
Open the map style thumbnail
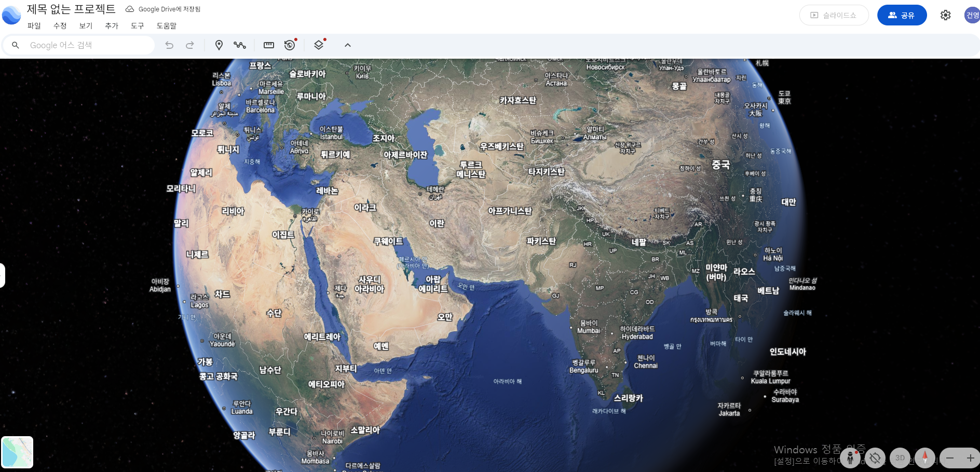click(x=17, y=452)
